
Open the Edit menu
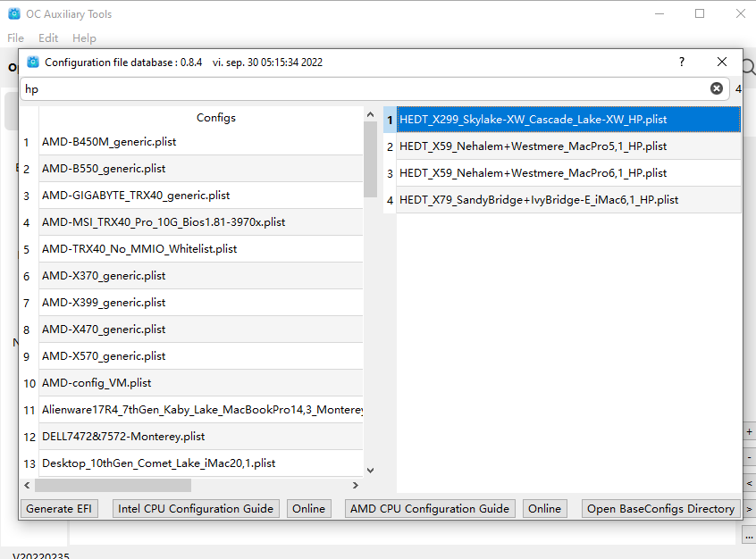tap(48, 38)
